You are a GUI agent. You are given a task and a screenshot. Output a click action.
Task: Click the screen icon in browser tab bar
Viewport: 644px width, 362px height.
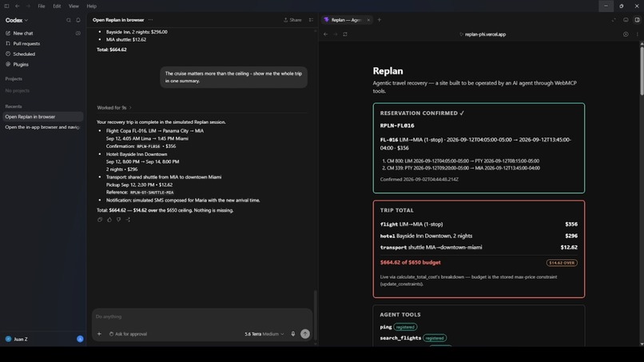(626, 20)
